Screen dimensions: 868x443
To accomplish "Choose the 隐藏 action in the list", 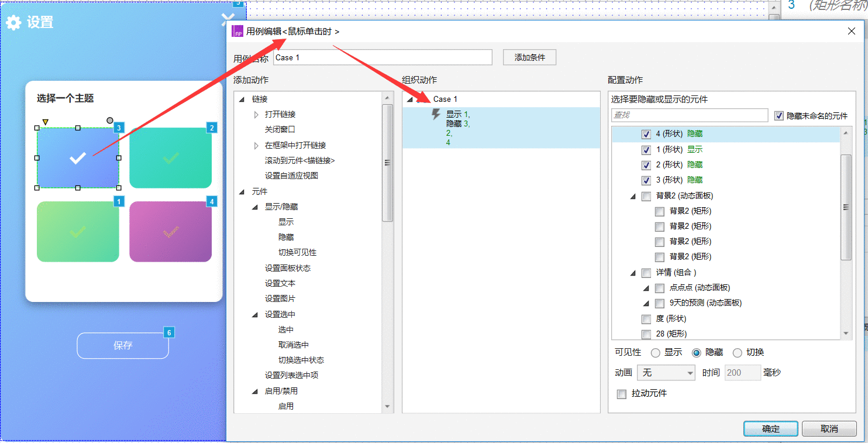I will click(x=286, y=237).
